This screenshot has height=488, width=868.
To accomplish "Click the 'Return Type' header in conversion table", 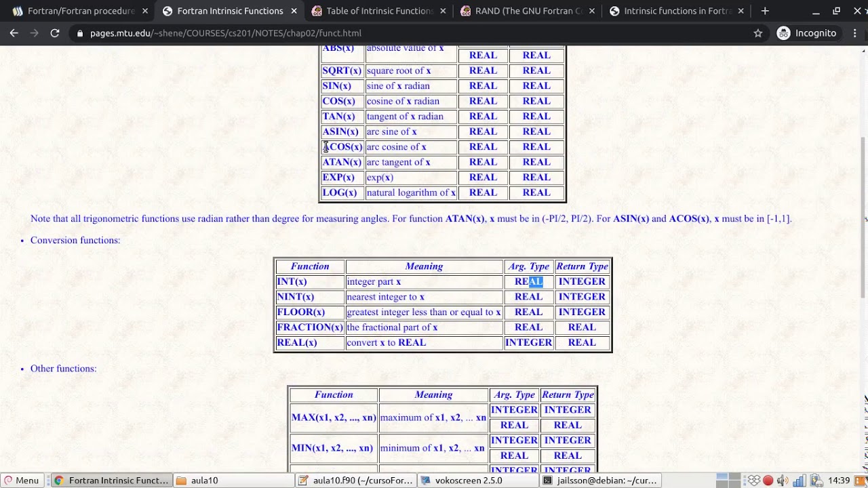I will pyautogui.click(x=582, y=266).
